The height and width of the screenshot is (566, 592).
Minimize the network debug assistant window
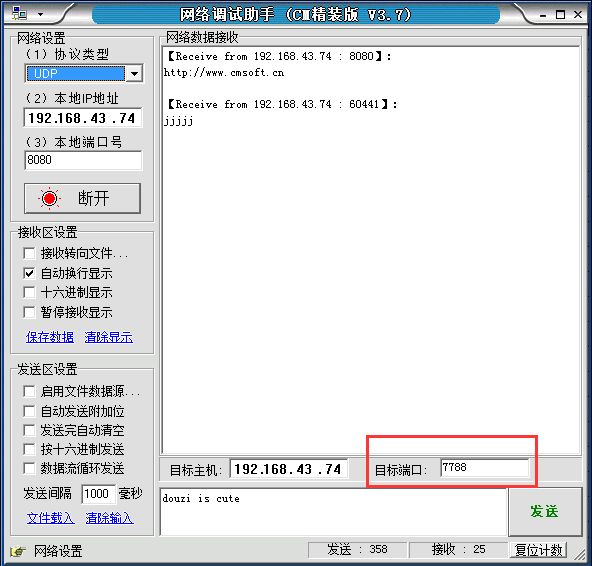(543, 15)
